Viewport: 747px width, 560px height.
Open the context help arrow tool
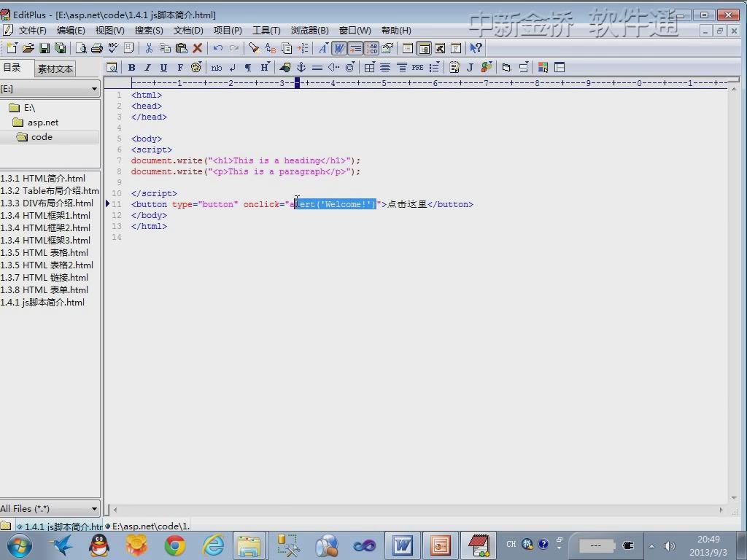tap(476, 48)
